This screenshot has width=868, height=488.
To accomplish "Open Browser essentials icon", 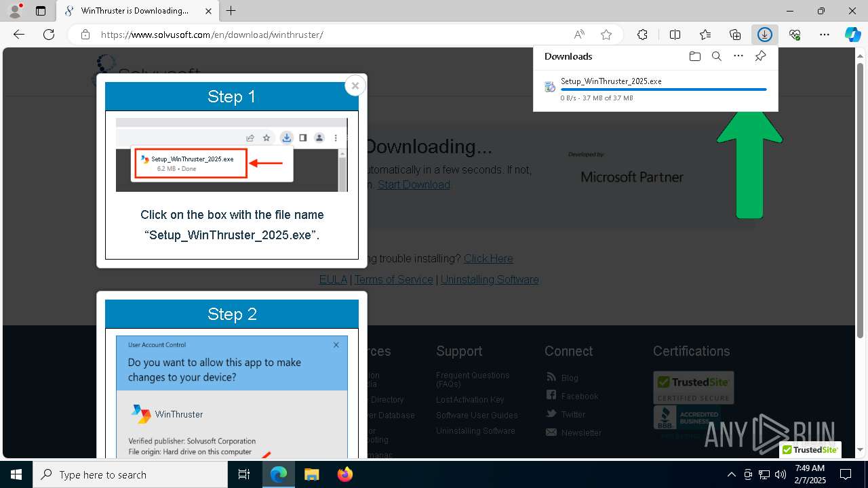I will tap(795, 35).
